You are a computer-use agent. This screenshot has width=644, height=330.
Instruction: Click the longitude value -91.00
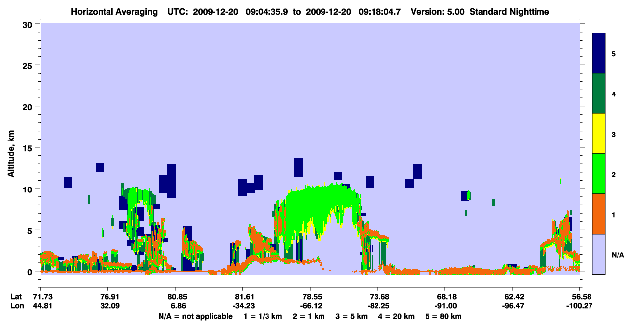tap(445, 306)
